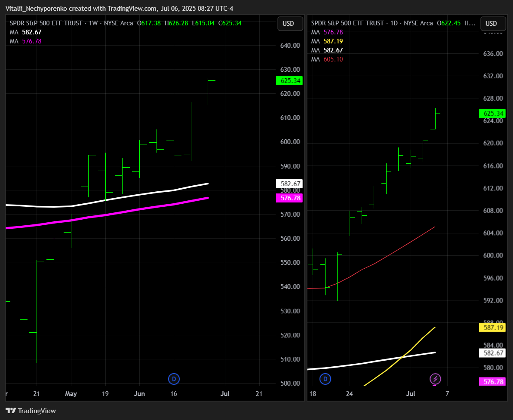Click the 19 date label on weekly time axis
Image resolution: width=513 pixels, height=420 pixels.
pyautogui.click(x=105, y=393)
